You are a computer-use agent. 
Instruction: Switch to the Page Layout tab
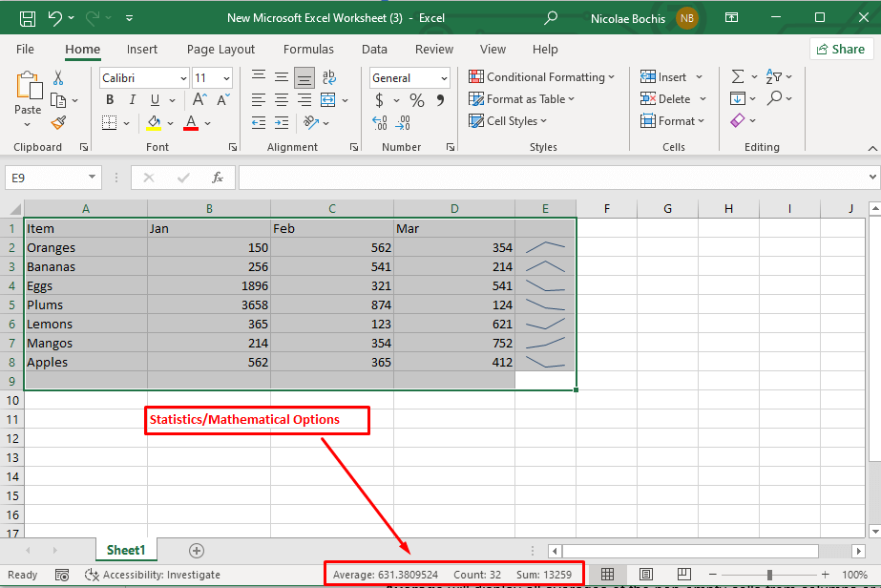(220, 50)
